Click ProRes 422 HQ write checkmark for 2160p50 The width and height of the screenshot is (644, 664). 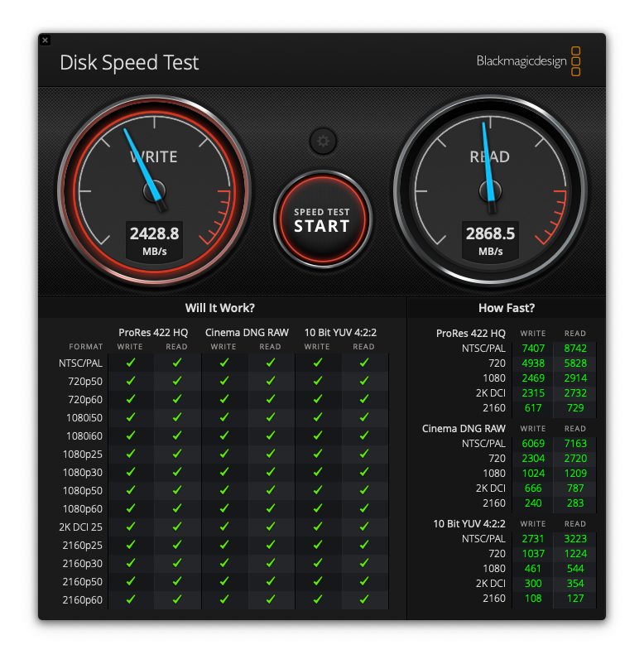pyautogui.click(x=131, y=581)
